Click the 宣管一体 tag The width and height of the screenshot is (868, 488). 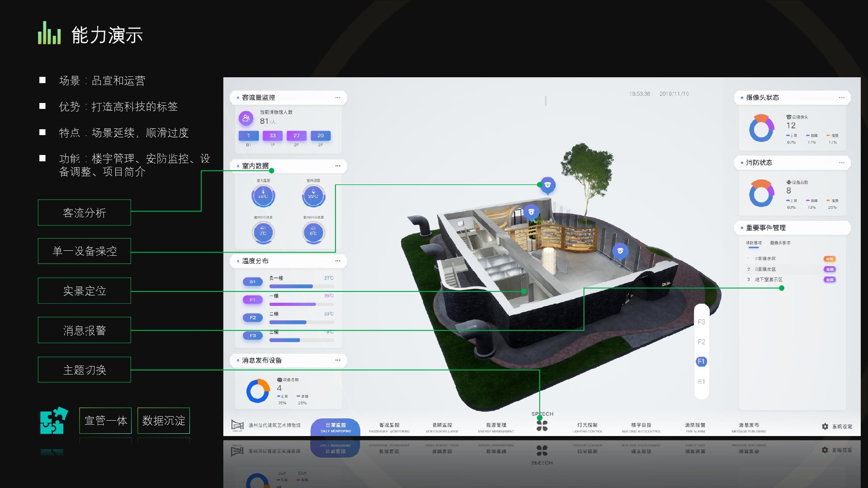pyautogui.click(x=106, y=421)
